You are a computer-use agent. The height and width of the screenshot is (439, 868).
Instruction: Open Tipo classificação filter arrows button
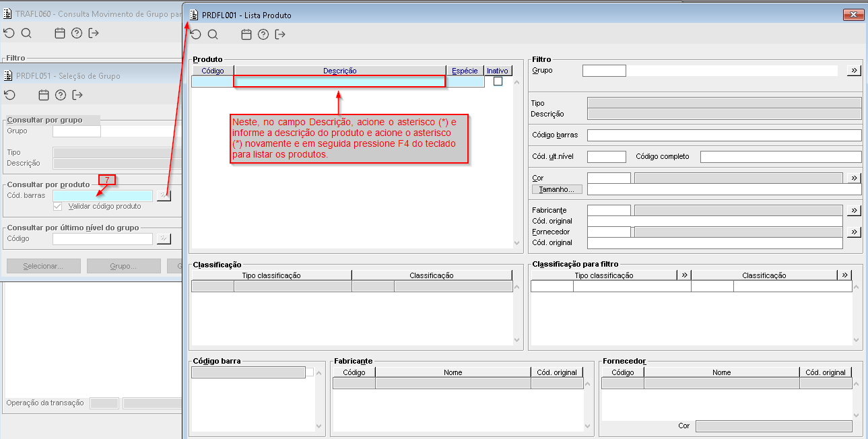[684, 275]
